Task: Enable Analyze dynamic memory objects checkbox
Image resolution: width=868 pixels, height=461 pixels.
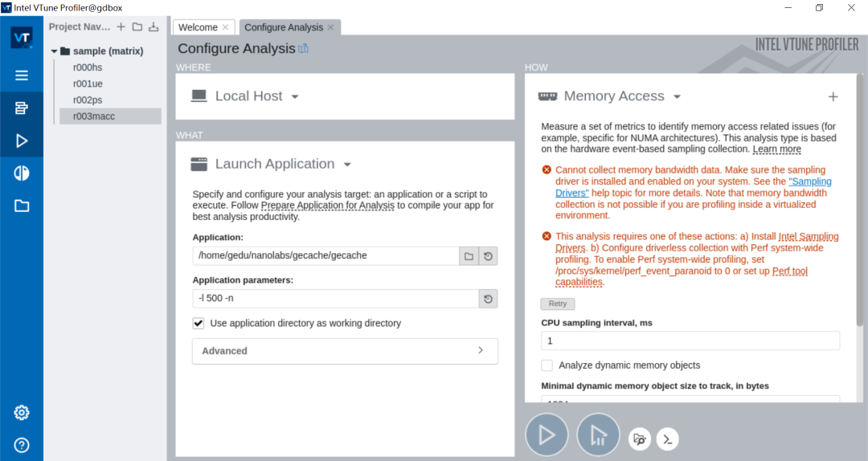Action: tap(547, 365)
